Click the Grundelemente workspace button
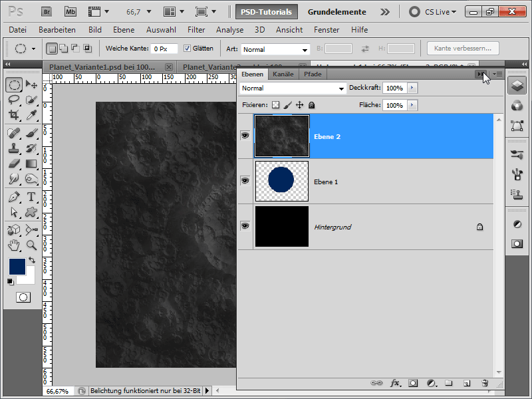The width and height of the screenshot is (532, 399). coord(337,12)
